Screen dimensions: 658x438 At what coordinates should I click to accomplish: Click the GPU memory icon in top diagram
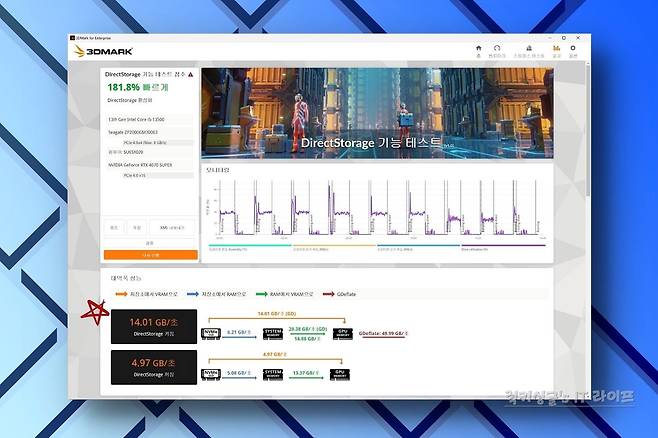click(341, 332)
